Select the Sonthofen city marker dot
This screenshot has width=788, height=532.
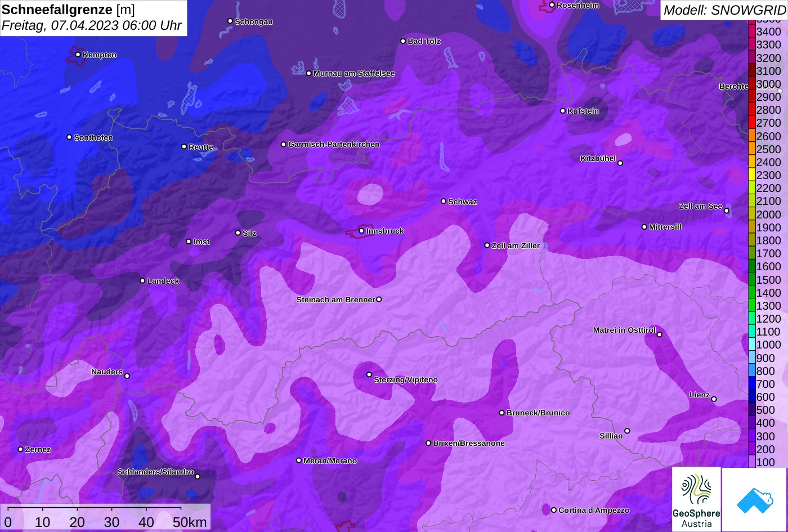click(69, 137)
